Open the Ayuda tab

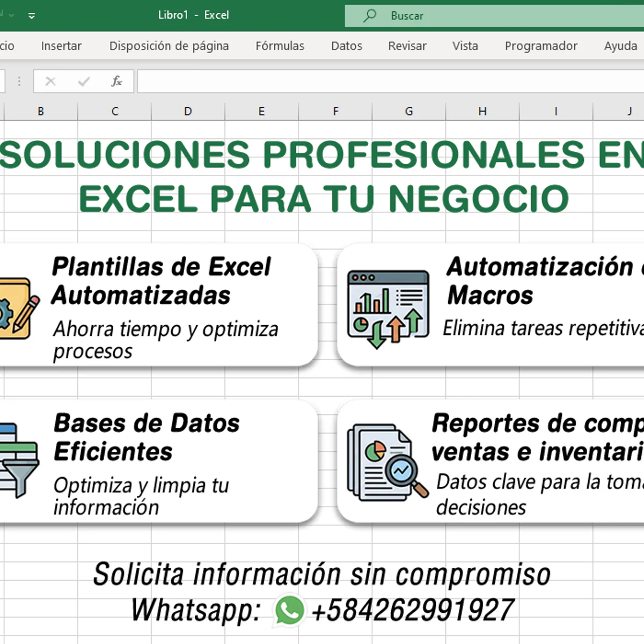point(620,46)
